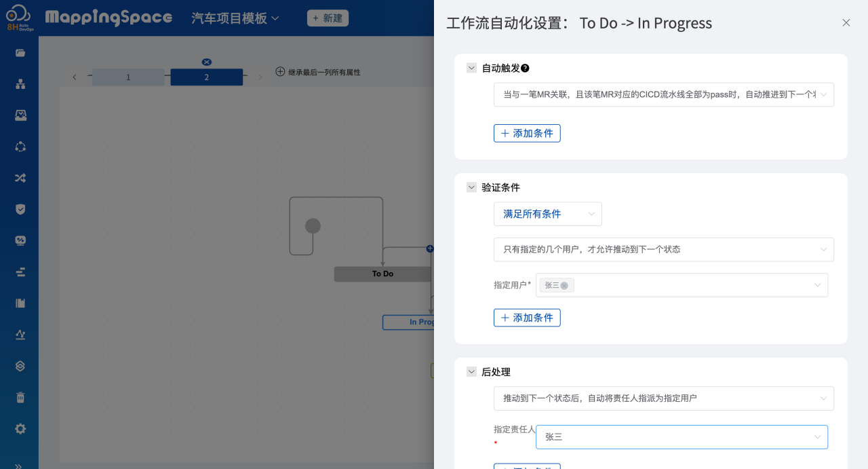This screenshot has width=868, height=469.
Task: Click the 8H Auto DevOps logo
Action: pyautogui.click(x=19, y=18)
